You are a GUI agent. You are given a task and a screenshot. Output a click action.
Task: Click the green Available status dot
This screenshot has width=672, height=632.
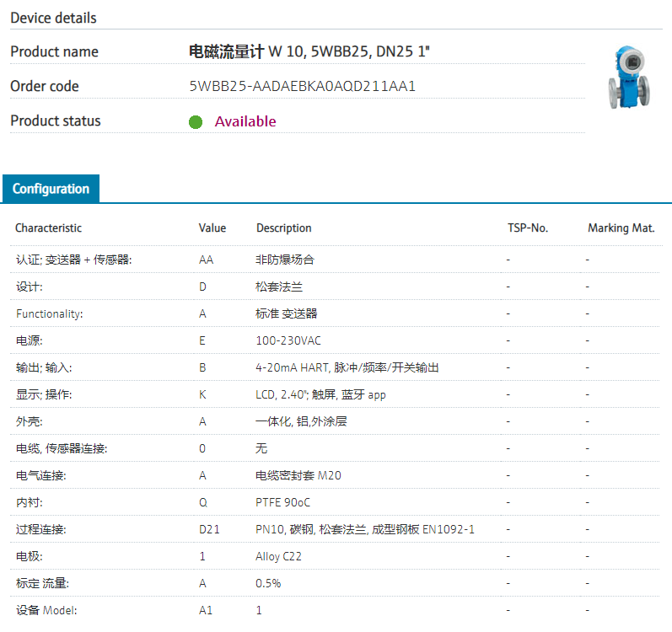[196, 121]
